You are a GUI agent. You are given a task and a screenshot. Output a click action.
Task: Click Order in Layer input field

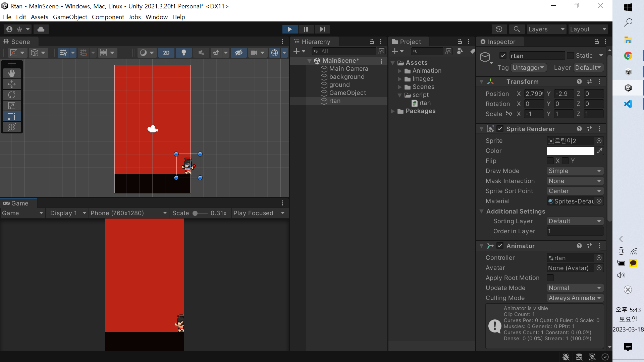pyautogui.click(x=575, y=231)
